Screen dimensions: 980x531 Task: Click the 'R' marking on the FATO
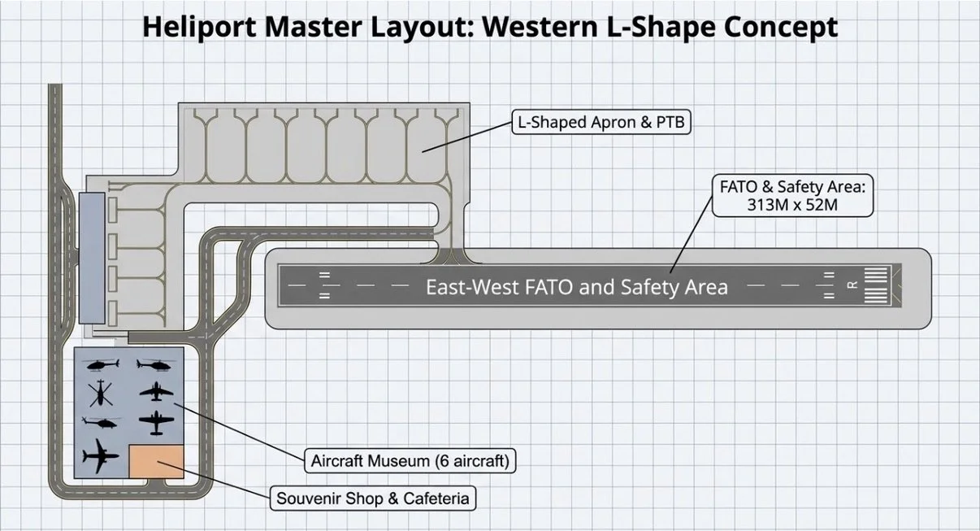851,286
